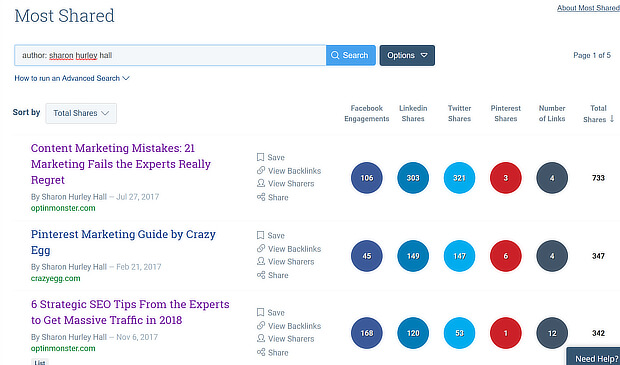Open the About Most Shared link

tap(588, 8)
